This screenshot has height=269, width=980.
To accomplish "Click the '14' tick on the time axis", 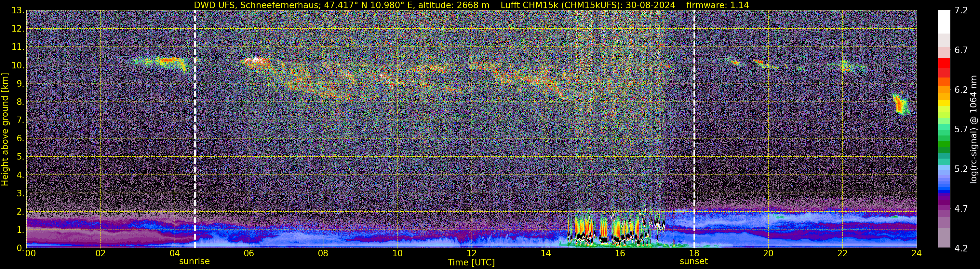I will click(x=545, y=253).
